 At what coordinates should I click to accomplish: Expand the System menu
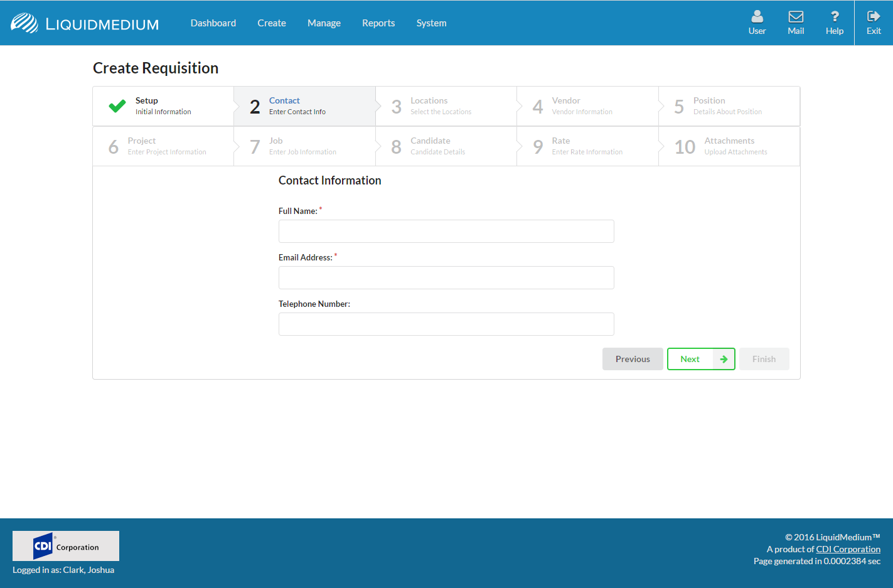(432, 23)
